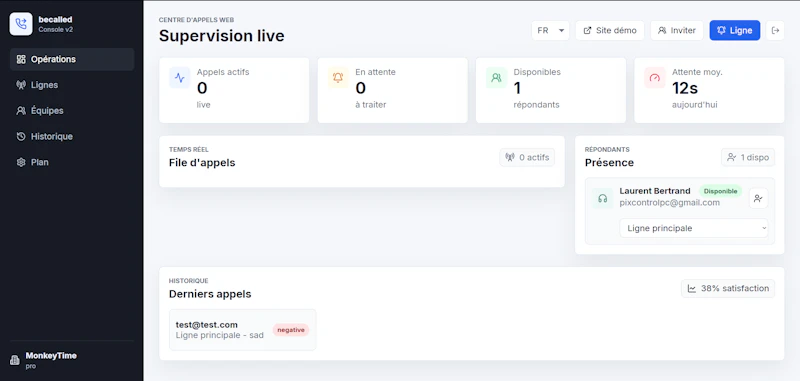Open the Opérations sidebar section
The height and width of the screenshot is (381, 800).
72,59
